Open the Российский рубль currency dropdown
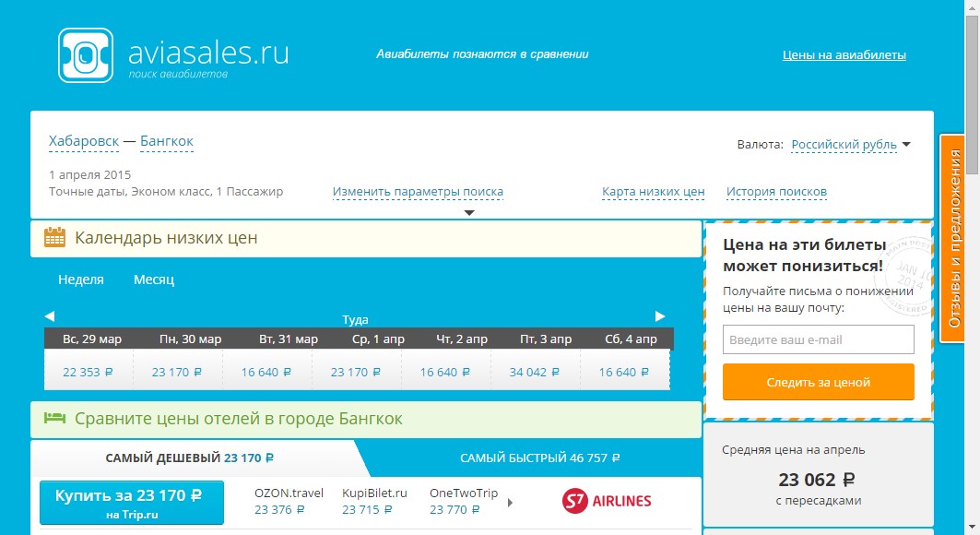The height and width of the screenshot is (535, 980). [x=851, y=145]
